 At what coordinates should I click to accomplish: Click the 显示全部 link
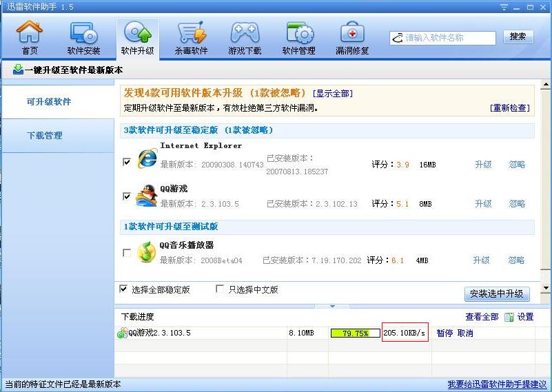tap(333, 94)
